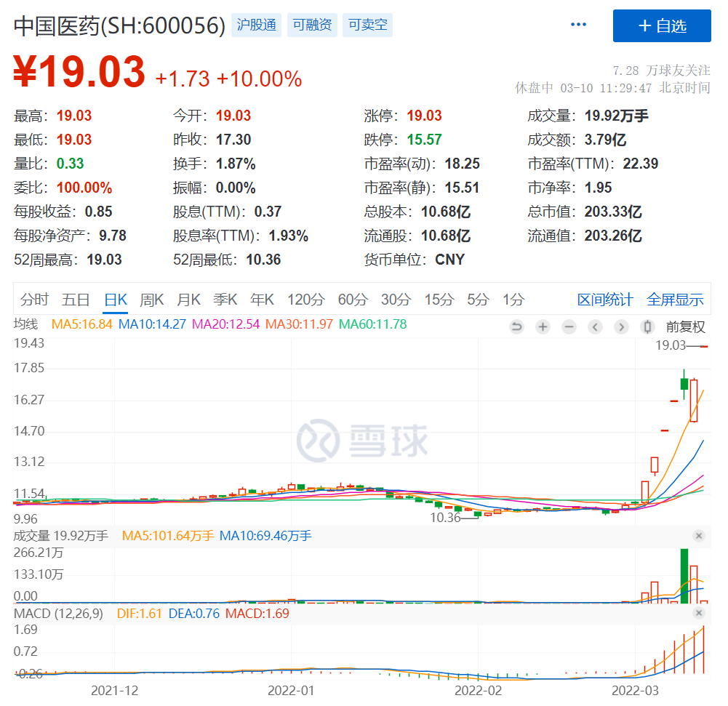Click the volume MA5:101.64万手 label
Screen dimensions: 728x706
click(168, 536)
